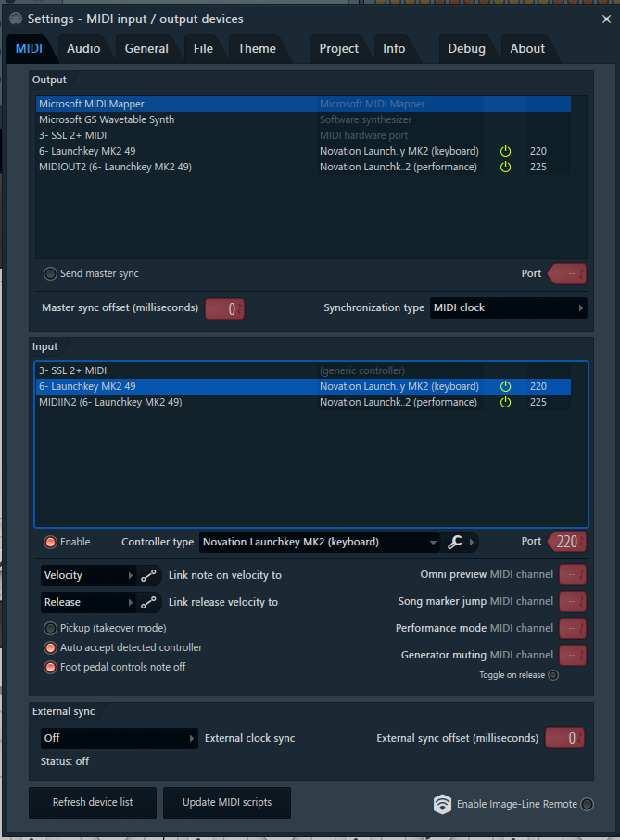620x840 pixels.
Task: Click Update MIDI scripts button
Action: click(x=227, y=803)
